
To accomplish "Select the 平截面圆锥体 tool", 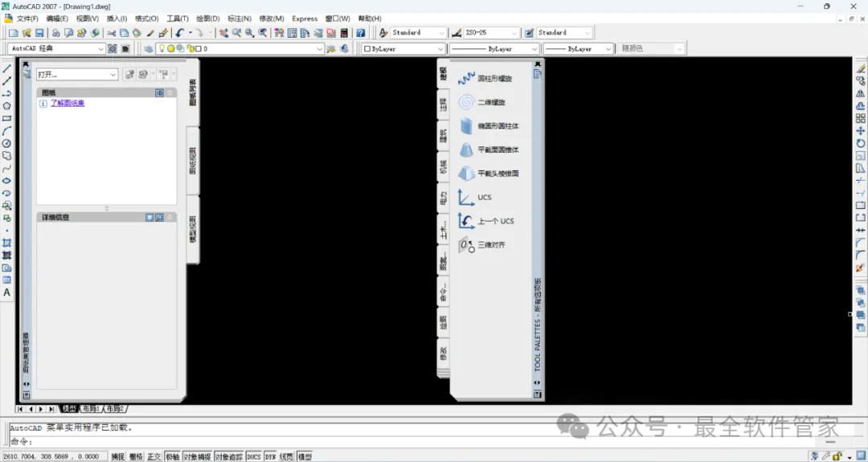I will coord(489,150).
